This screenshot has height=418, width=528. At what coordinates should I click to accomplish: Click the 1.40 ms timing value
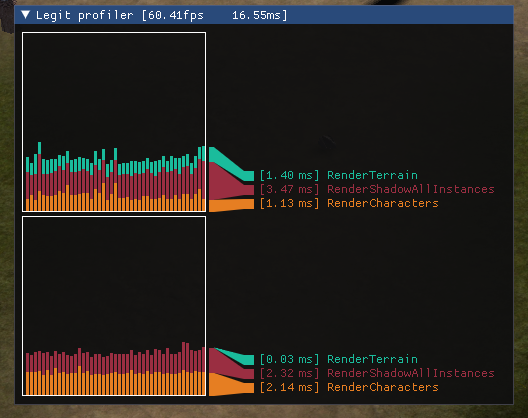pyautogui.click(x=289, y=175)
